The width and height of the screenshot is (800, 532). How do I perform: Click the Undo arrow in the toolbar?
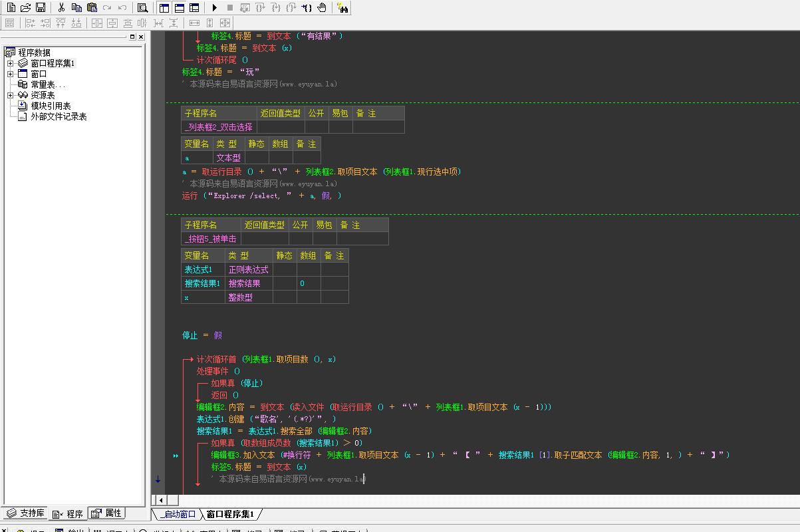click(122, 8)
